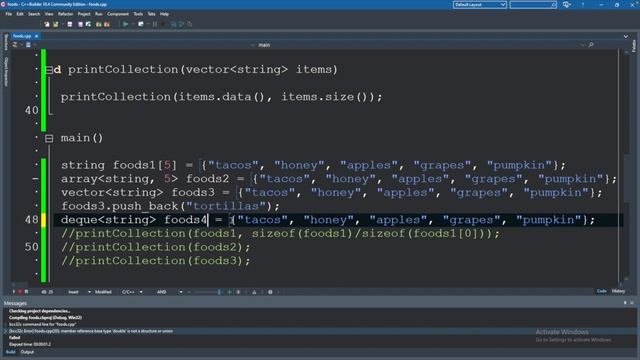Viewport: 640px width, 360px height.
Task: Click the Open Project toolbar icon
Action: (88, 24)
